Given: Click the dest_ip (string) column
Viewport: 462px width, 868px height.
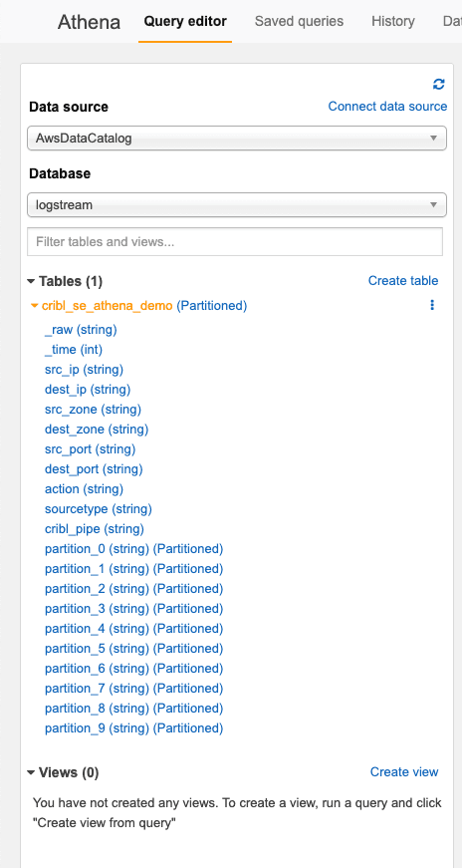Looking at the screenshot, I should click(x=88, y=390).
